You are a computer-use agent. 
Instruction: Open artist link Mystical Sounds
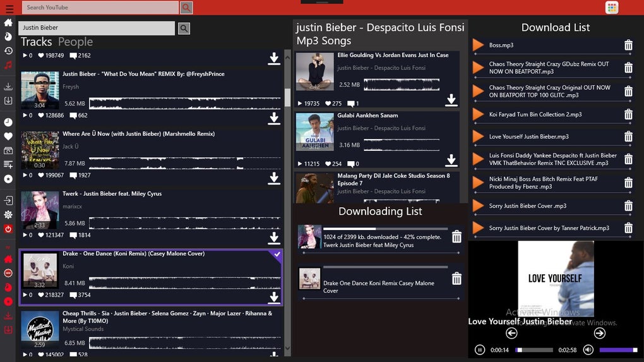point(83,329)
